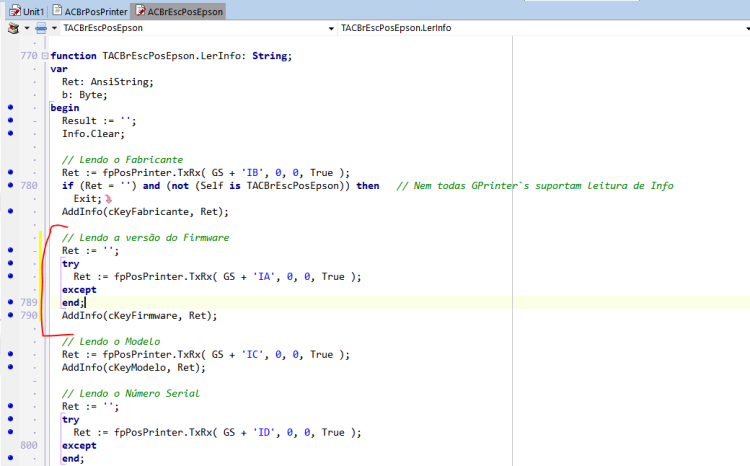Toggle breakpoint on the GS + 'IA' line

tap(11, 276)
